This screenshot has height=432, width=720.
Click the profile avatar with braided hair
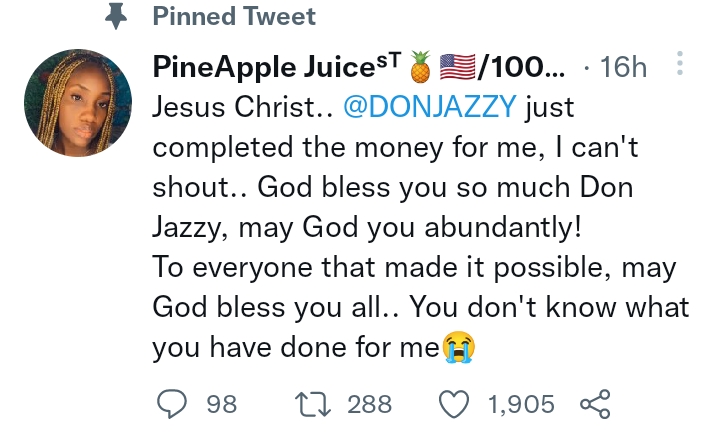point(77,103)
